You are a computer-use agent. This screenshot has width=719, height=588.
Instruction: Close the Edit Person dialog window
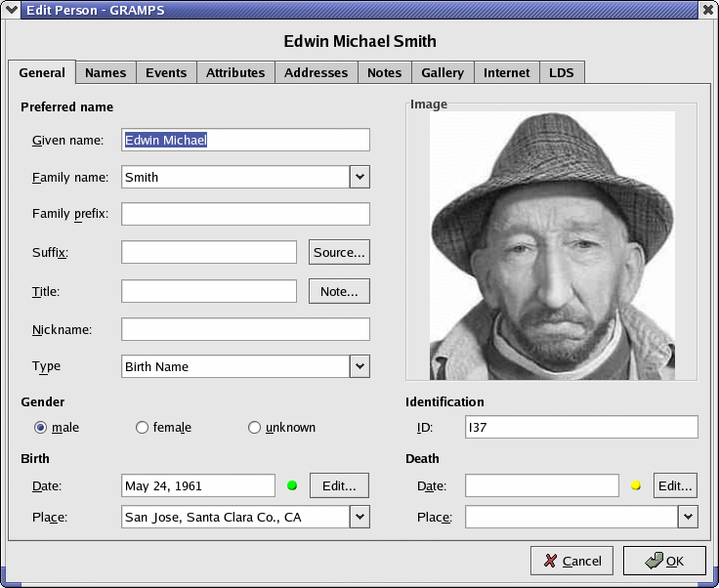click(707, 9)
